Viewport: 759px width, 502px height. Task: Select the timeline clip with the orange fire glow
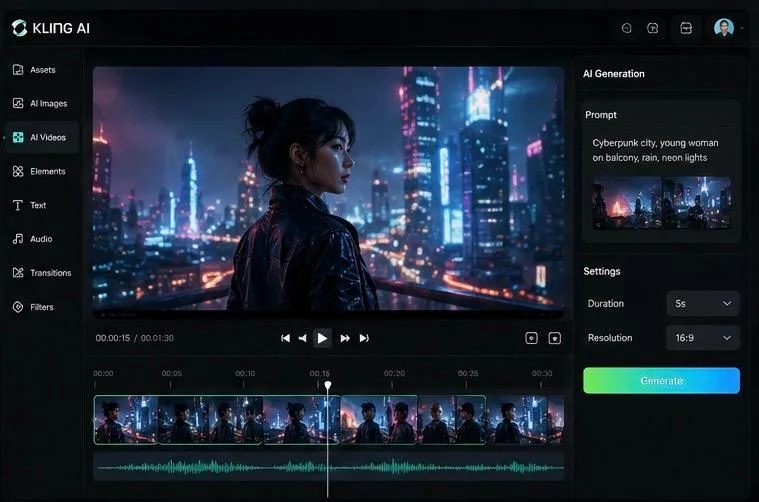[x=379, y=420]
